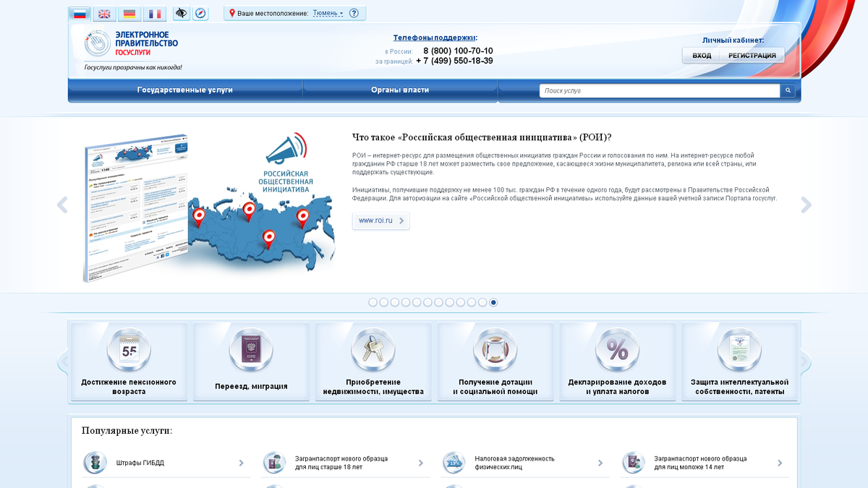Open Государственные услуги menu tab
The width and height of the screenshot is (868, 488).
pyautogui.click(x=185, y=90)
